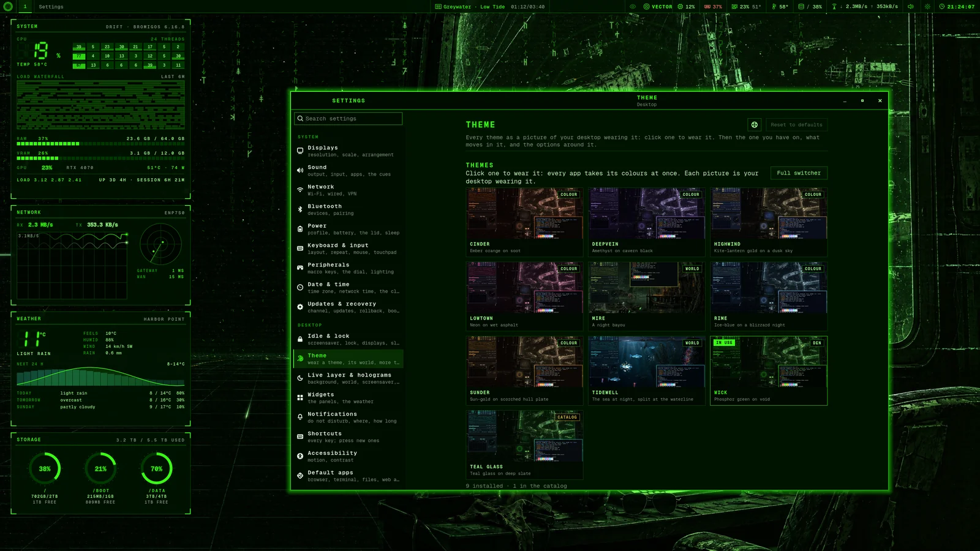Click the Notifications bell icon
The image size is (980, 551).
click(300, 417)
